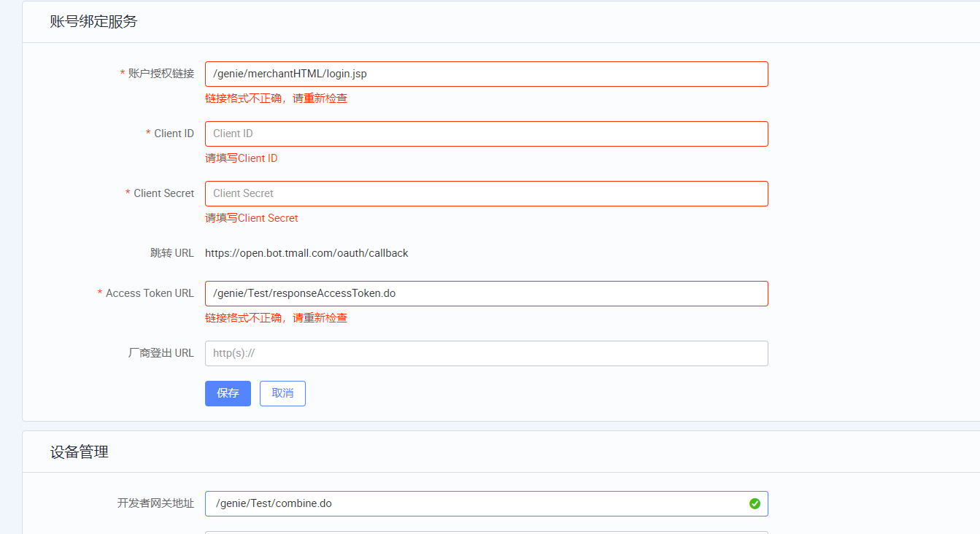This screenshot has height=534, width=980.
Task: Focus the Client Secret input field
Action: 486,193
